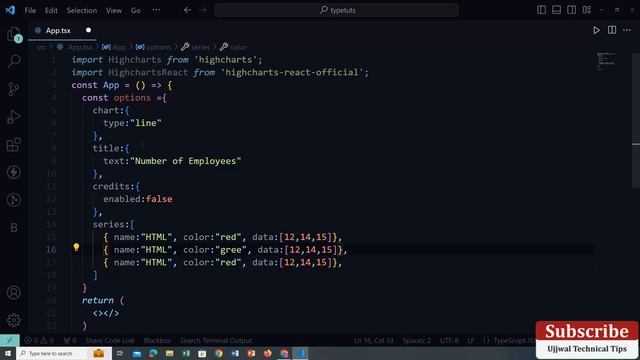
Task: Go forward using the right arrow
Action: 203,10
